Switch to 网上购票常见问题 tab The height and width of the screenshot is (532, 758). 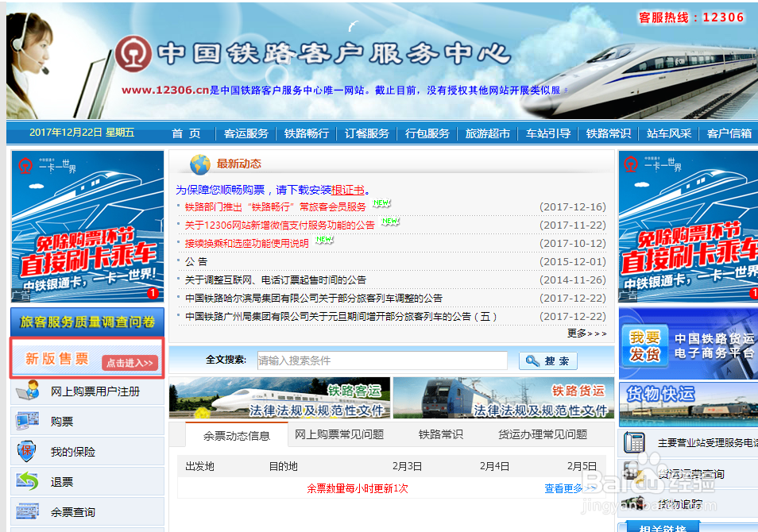coord(339,434)
